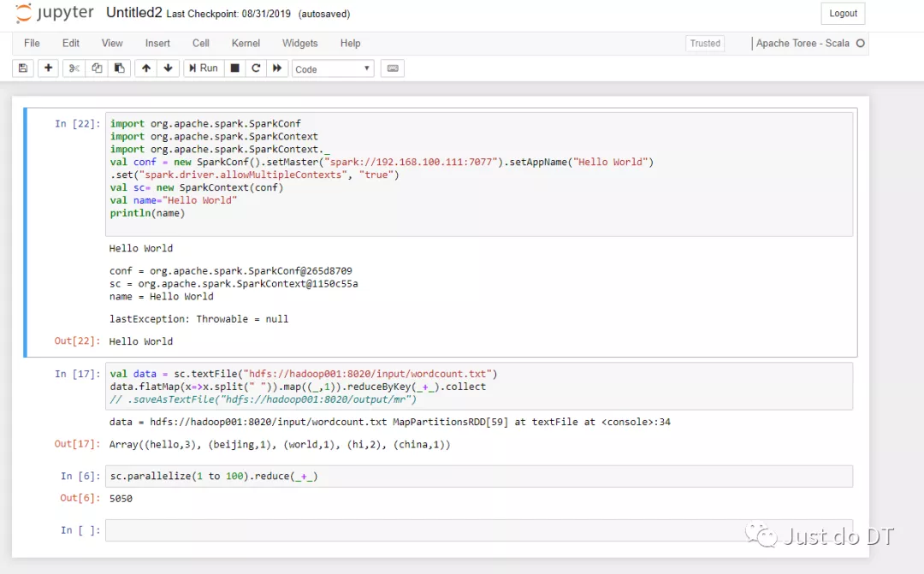The height and width of the screenshot is (574, 924).
Task: Click into the In [22] SparkConf code cell
Action: tap(479, 175)
